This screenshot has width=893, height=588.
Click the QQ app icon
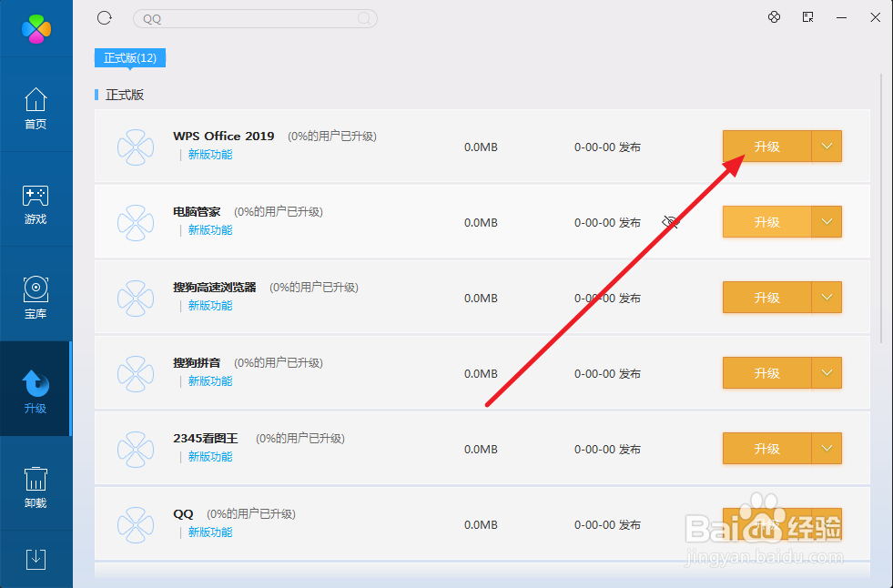[x=136, y=525]
